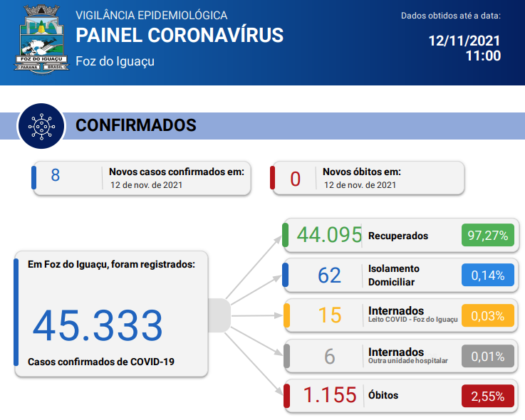Click the Isolamento Domiciliar label

coord(394,275)
